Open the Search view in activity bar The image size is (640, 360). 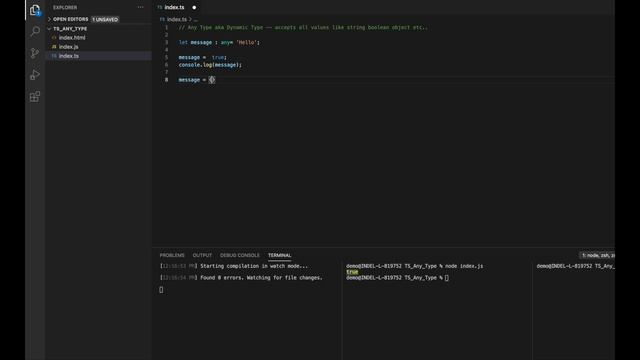tap(35, 31)
